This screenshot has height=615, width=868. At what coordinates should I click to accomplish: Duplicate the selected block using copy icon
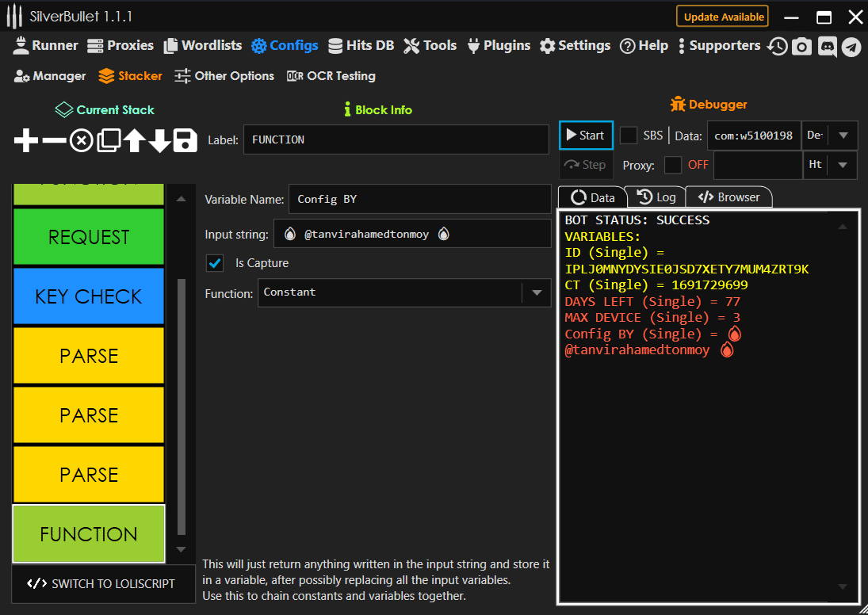(x=108, y=141)
